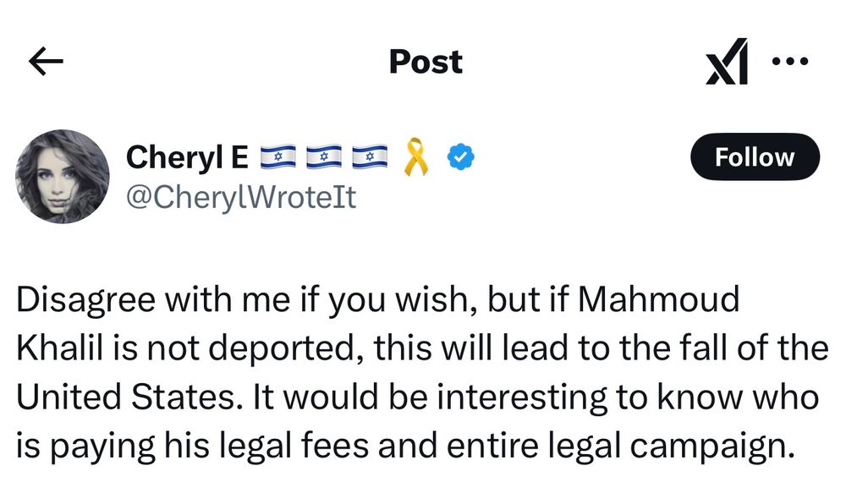Viewport: 846px width, 504px height.
Task: Click the Follow pill to subscribe
Action: tap(755, 156)
